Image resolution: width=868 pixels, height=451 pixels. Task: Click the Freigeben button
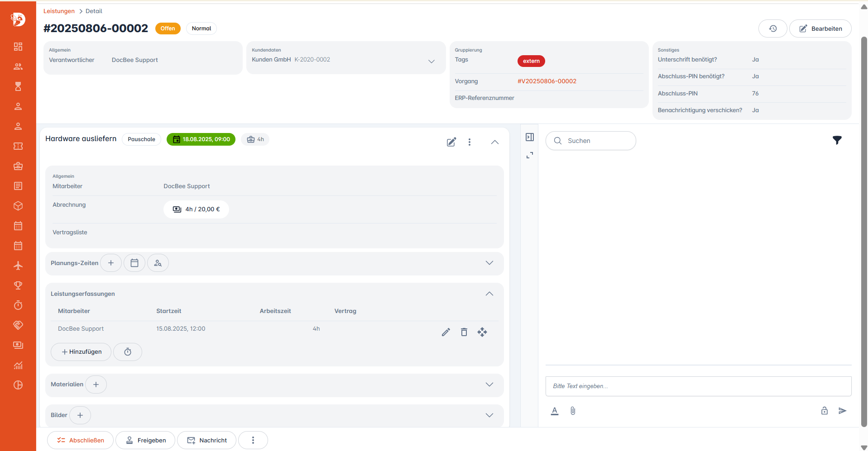coord(145,440)
